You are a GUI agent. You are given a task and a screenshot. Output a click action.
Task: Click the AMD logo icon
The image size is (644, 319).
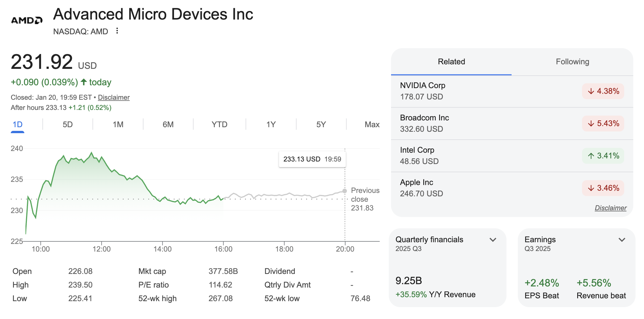click(27, 20)
